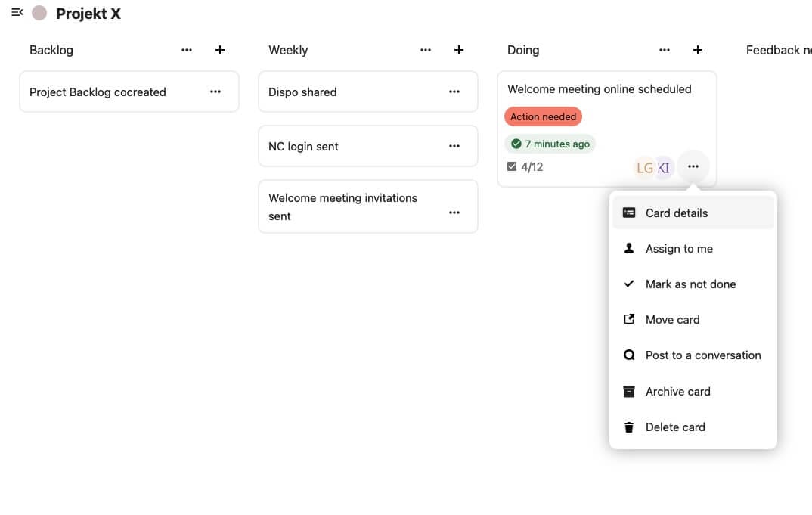
Task: Select Assign to me in the menu
Action: (x=679, y=248)
